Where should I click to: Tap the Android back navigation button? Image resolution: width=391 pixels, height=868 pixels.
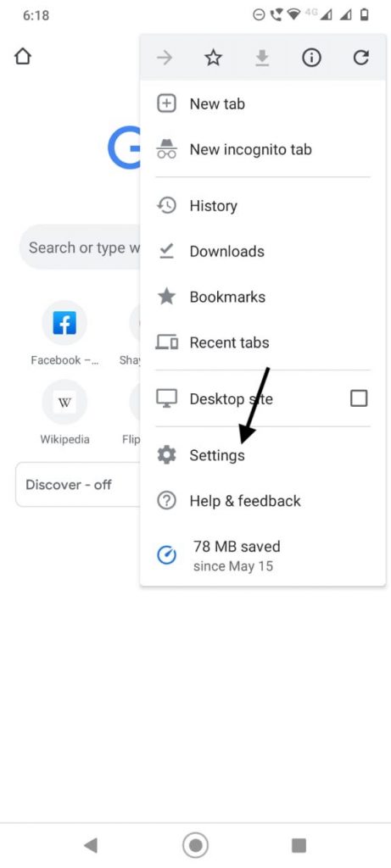click(x=90, y=845)
